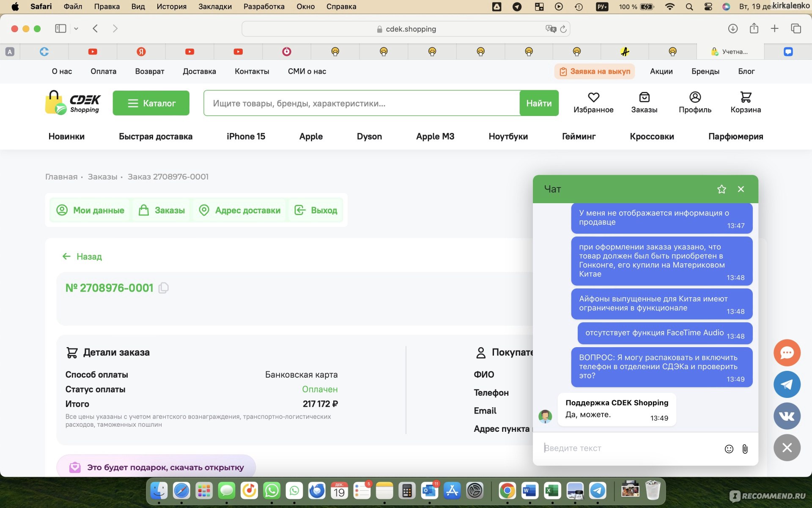Close the chat window with X

point(741,189)
